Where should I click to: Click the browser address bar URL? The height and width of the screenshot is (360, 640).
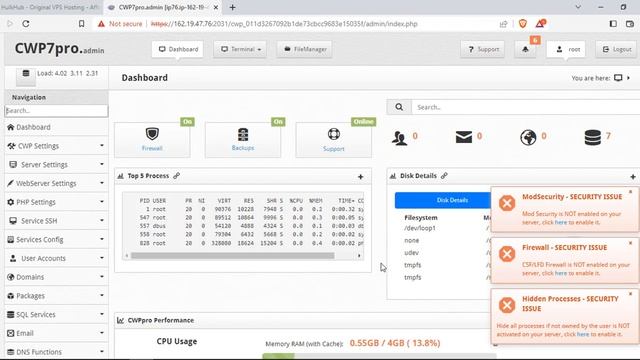[x=284, y=24]
